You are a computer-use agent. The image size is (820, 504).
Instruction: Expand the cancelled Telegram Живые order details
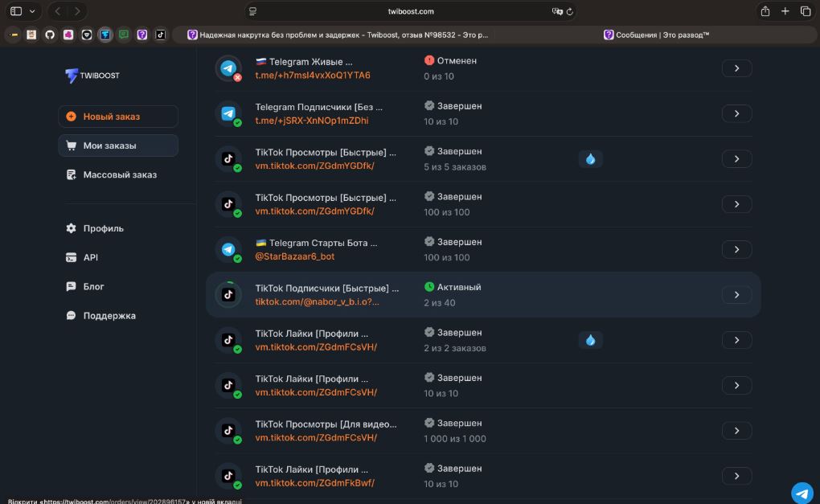(x=736, y=68)
